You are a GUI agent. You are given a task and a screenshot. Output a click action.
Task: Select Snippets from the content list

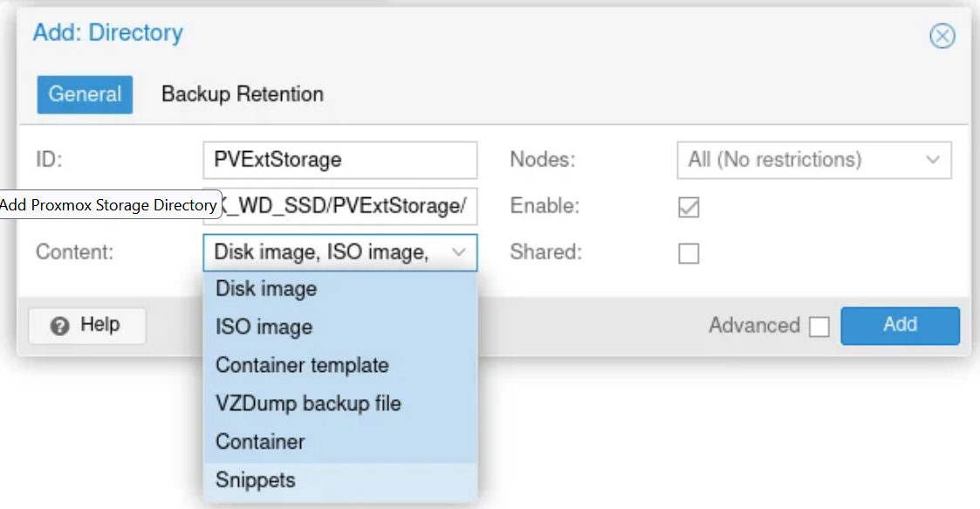[x=256, y=480]
